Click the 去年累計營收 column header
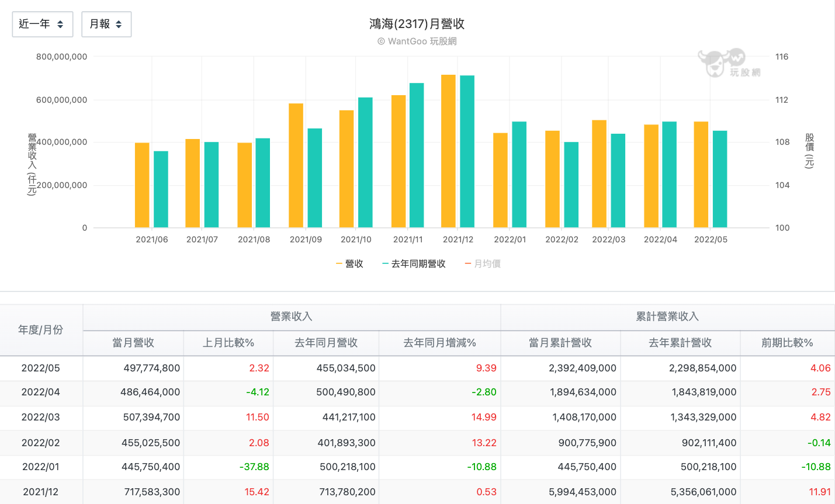This screenshot has height=504, width=835. [x=680, y=343]
